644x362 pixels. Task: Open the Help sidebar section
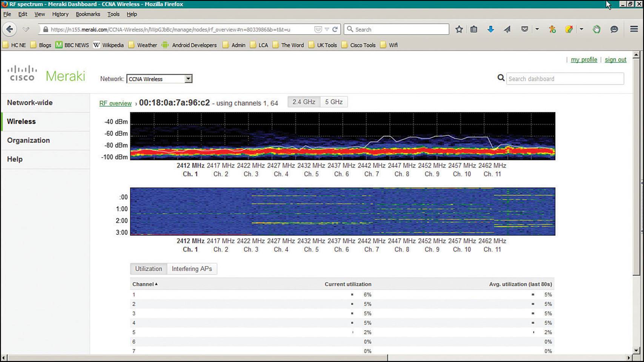[45, 159]
